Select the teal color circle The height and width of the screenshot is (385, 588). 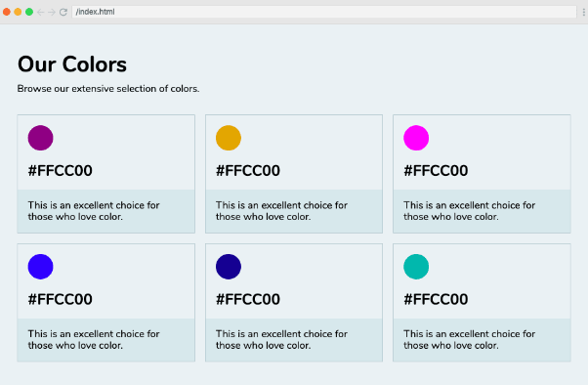416,267
